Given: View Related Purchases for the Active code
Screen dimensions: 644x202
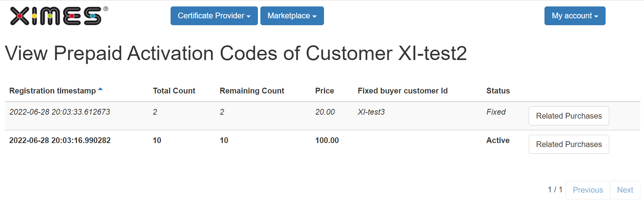Looking at the screenshot, I should [x=569, y=144].
